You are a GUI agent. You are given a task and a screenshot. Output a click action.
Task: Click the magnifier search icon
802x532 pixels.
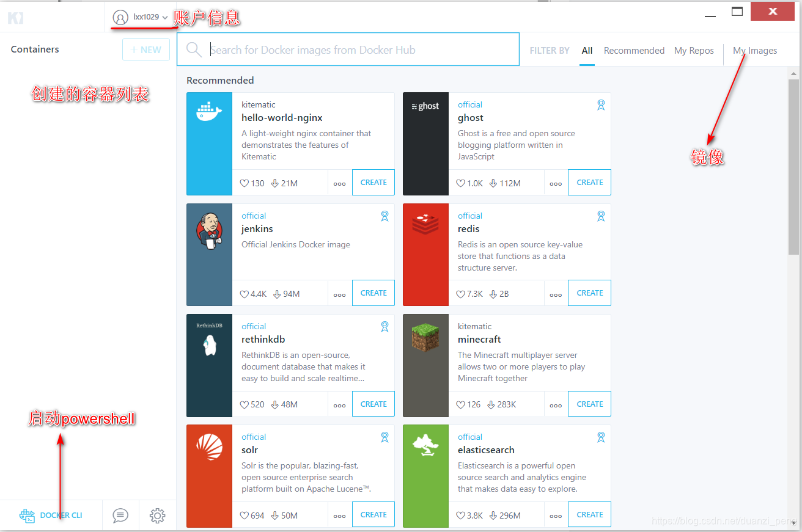click(194, 49)
